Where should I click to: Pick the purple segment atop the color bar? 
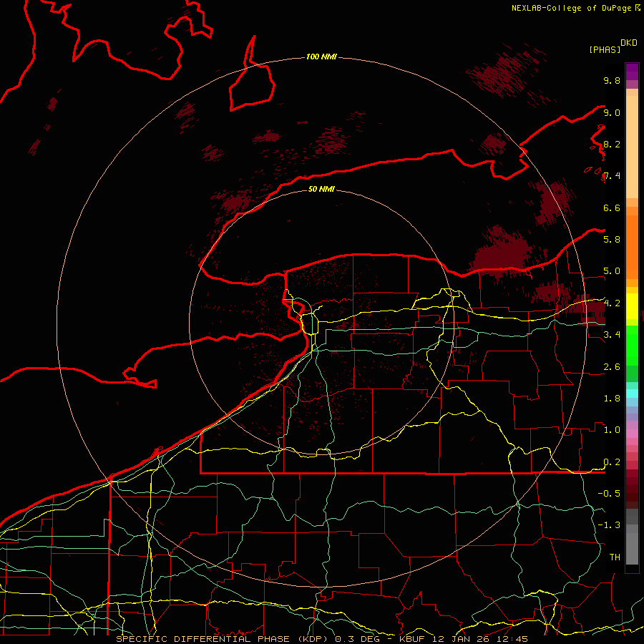tap(632, 72)
